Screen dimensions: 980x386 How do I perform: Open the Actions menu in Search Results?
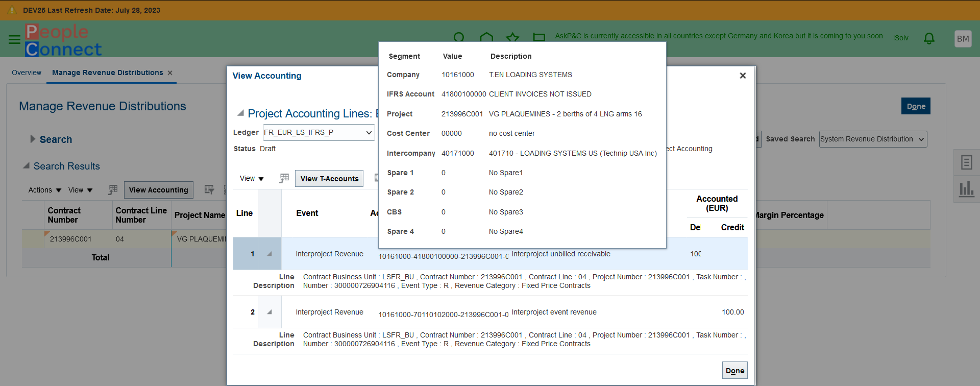pyautogui.click(x=45, y=190)
